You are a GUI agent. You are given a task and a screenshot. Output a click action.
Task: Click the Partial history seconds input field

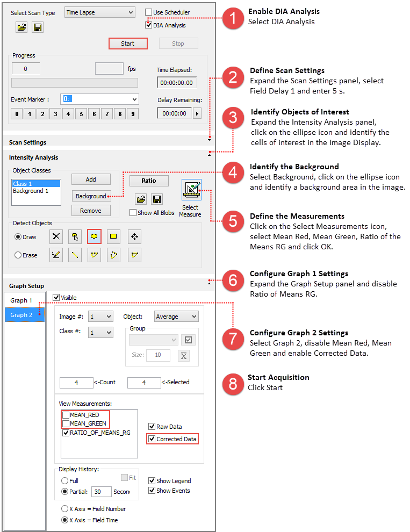101,492
